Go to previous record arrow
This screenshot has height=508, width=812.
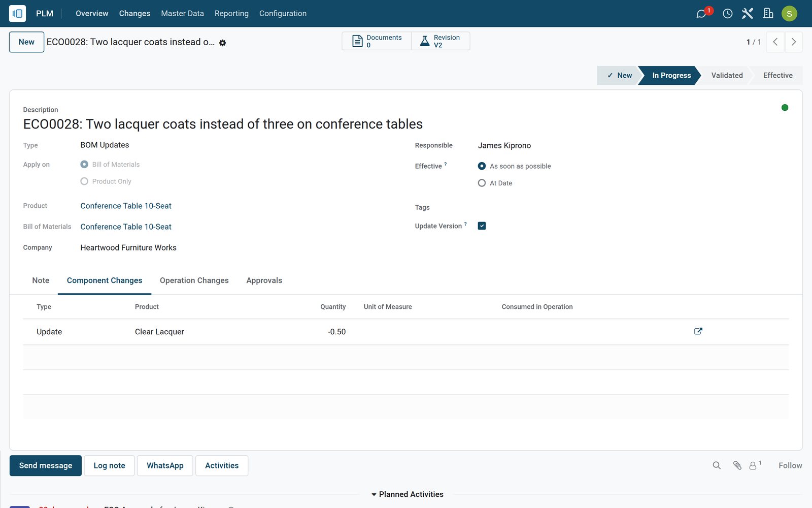pyautogui.click(x=775, y=42)
